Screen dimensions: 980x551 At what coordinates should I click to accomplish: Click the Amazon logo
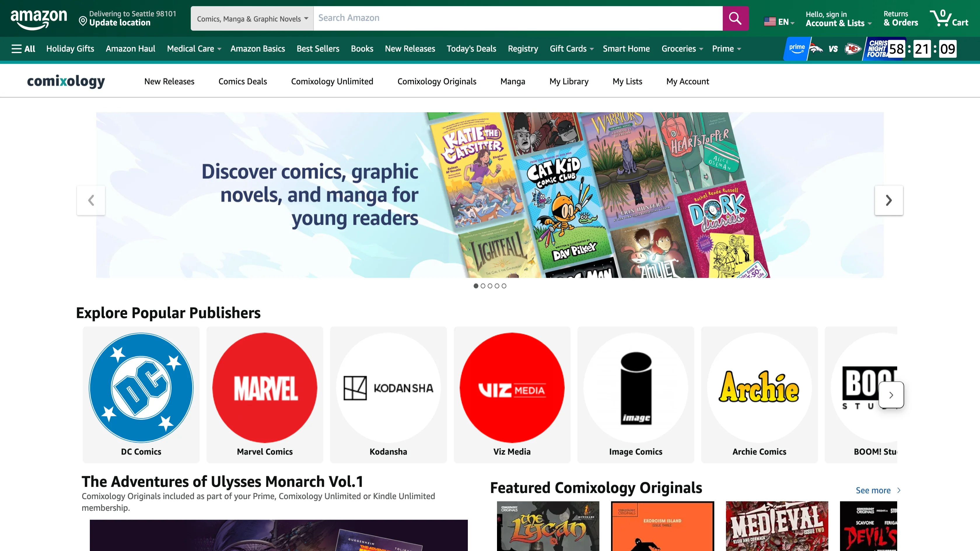(x=38, y=19)
